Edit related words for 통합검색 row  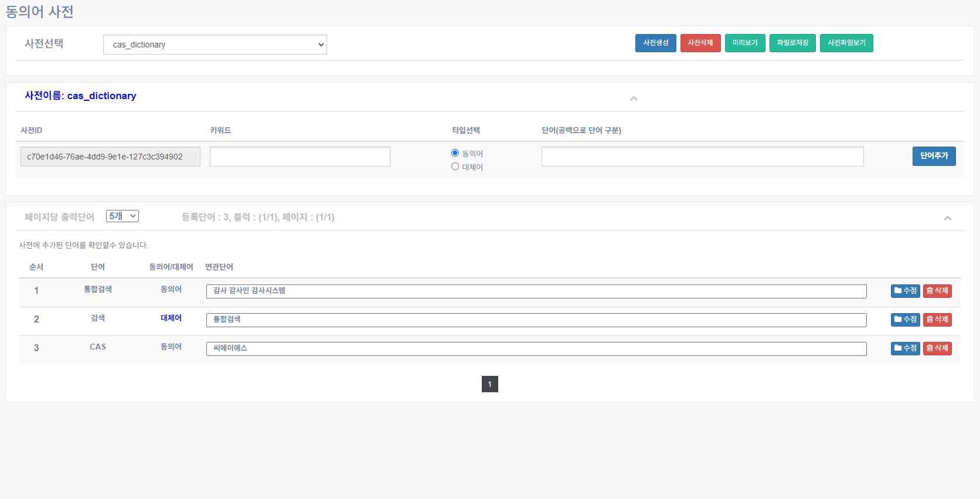[x=536, y=291]
